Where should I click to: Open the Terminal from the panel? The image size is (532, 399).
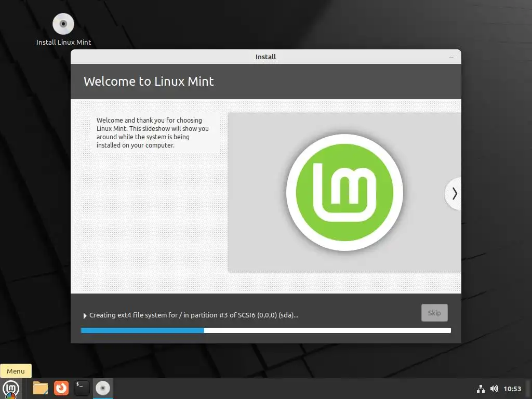(x=82, y=388)
